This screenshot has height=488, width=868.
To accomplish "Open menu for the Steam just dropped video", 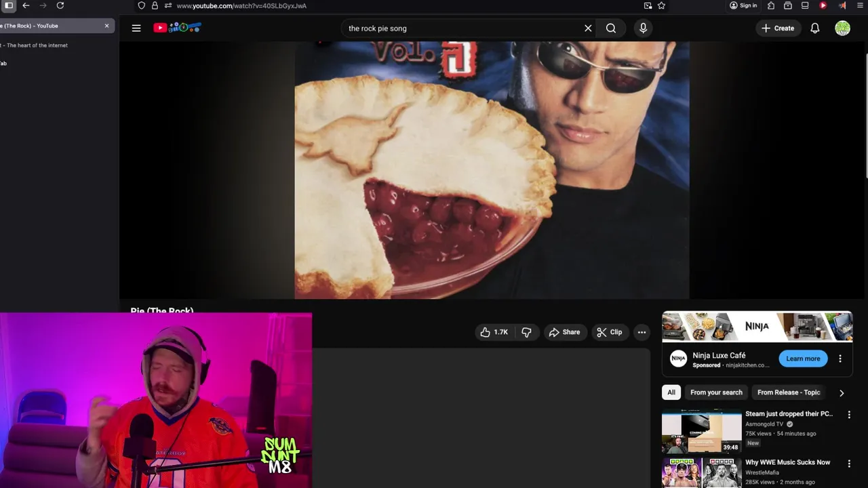I will (x=849, y=415).
